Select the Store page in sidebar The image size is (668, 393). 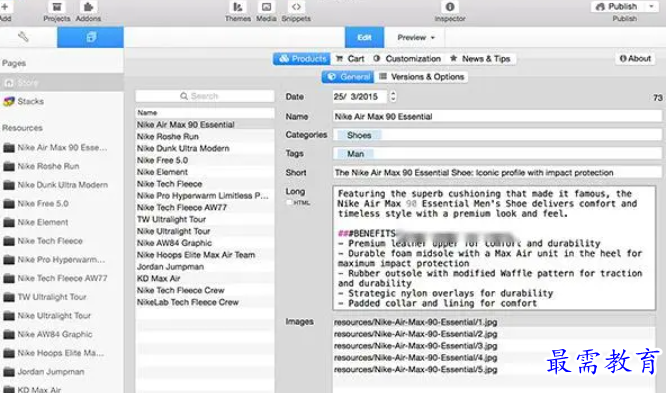pos(62,82)
